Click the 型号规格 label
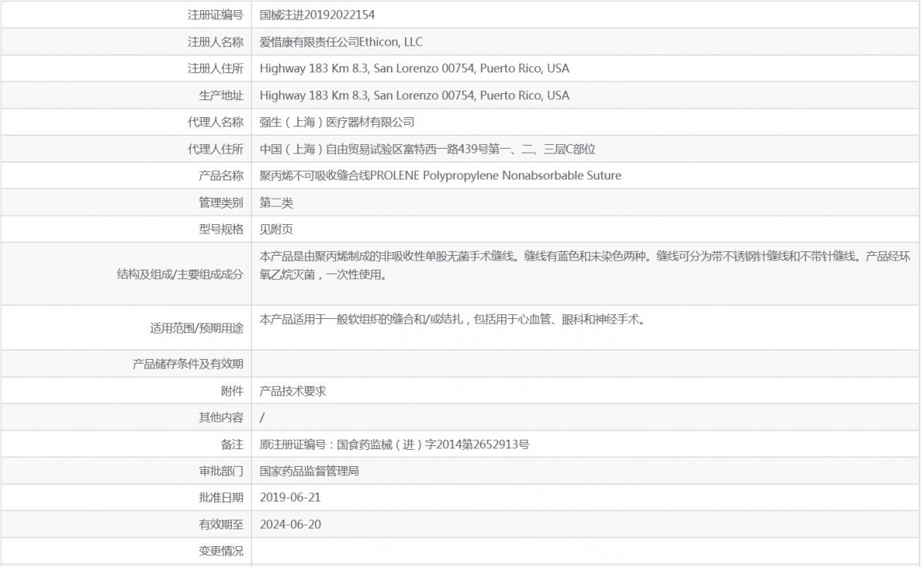The height and width of the screenshot is (567, 924). click(x=221, y=229)
